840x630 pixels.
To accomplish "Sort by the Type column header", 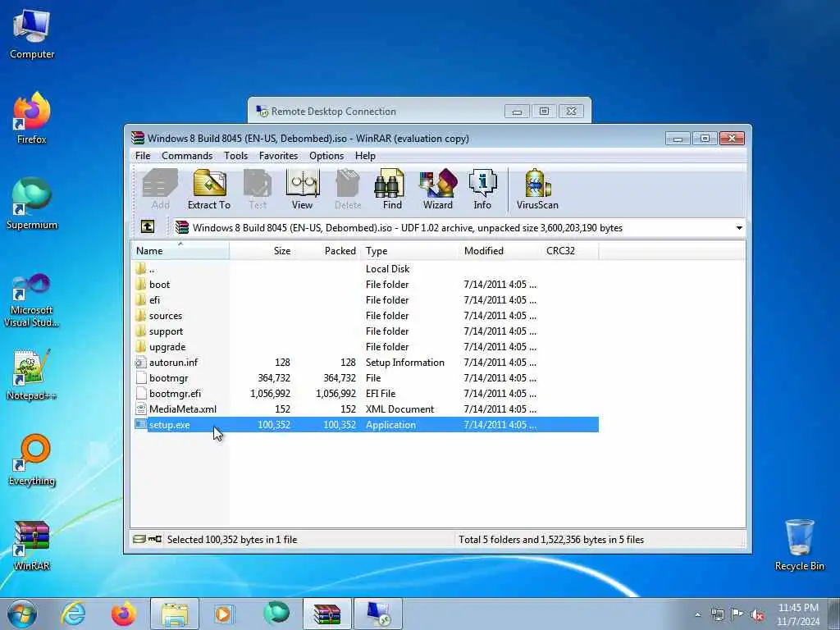I will tap(409, 251).
